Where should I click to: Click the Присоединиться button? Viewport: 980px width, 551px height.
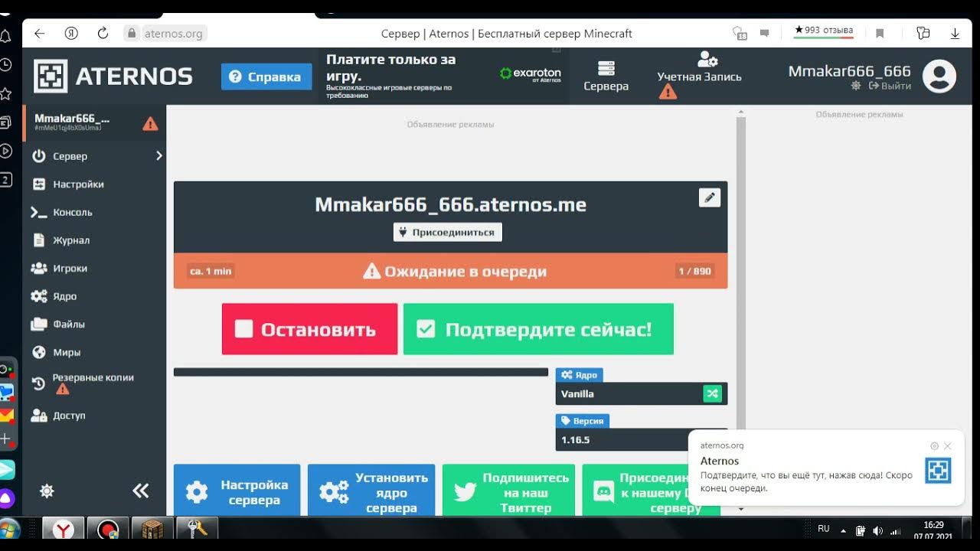click(x=448, y=232)
